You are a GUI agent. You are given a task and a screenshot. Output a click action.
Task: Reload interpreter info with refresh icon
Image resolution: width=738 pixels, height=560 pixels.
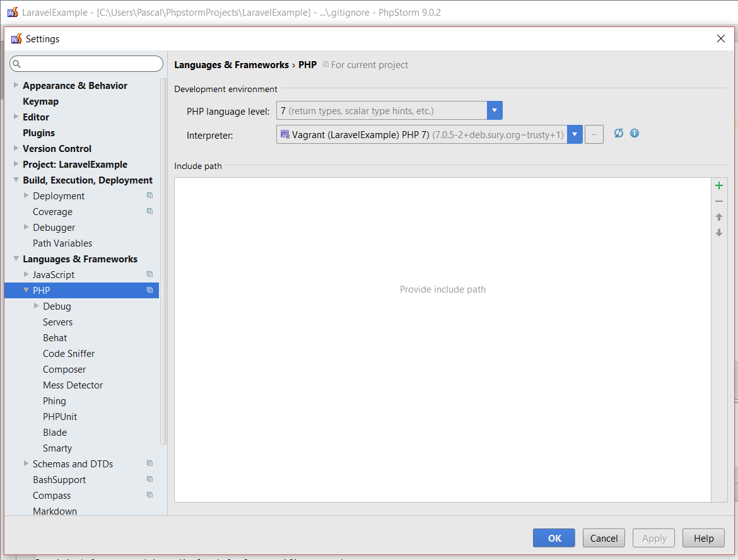tap(618, 133)
